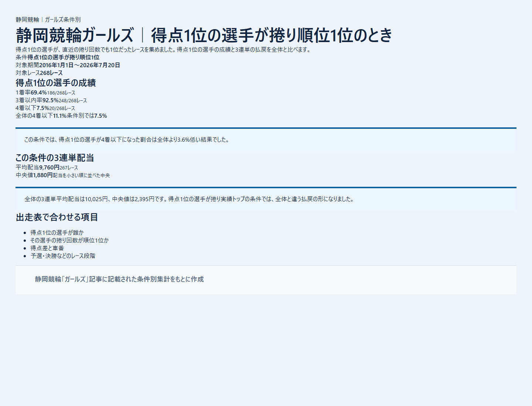Click the count 20/268レース
The height and width of the screenshot is (406, 532).
coord(62,108)
